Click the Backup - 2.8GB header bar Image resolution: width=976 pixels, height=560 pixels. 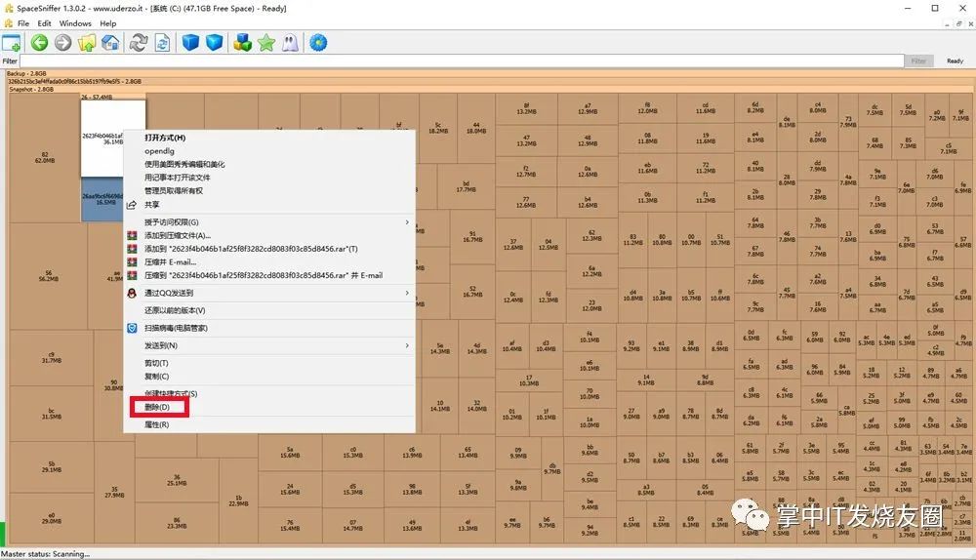point(489,73)
